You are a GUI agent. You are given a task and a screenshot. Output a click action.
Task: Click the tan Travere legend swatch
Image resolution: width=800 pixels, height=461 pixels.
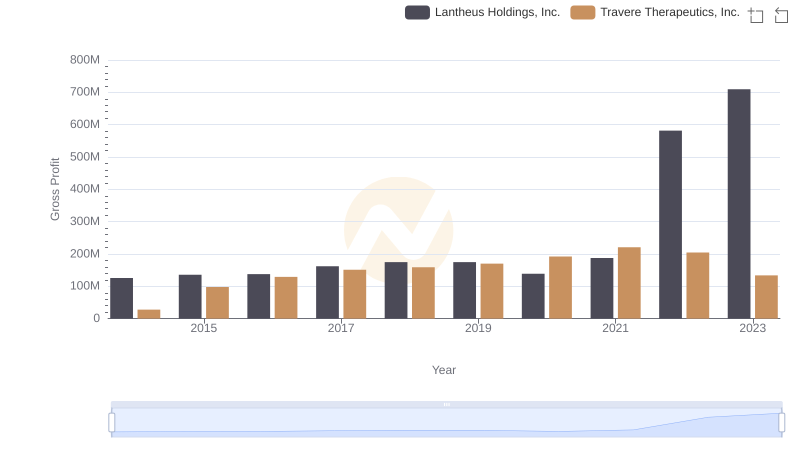[583, 12]
